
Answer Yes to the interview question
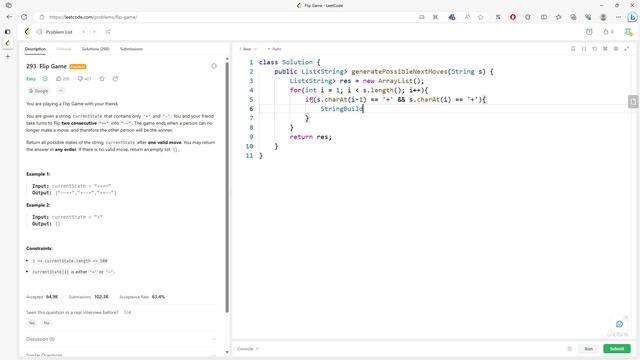(x=31, y=323)
